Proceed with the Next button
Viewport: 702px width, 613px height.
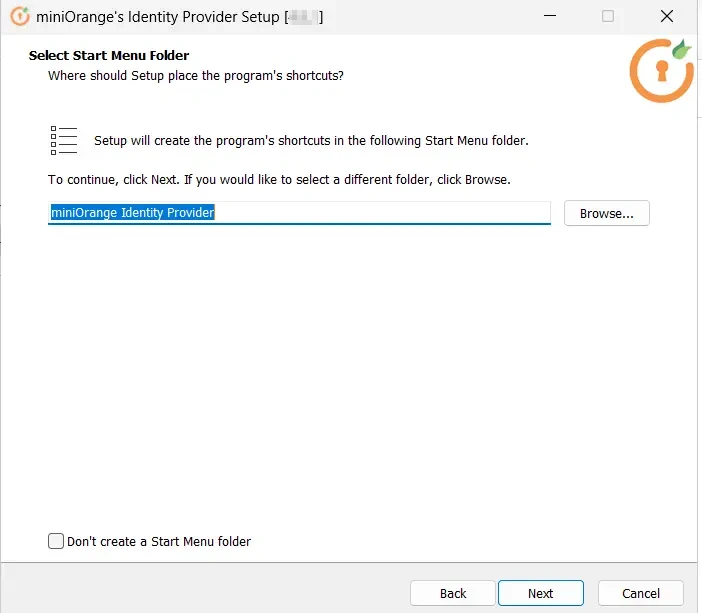pos(541,593)
